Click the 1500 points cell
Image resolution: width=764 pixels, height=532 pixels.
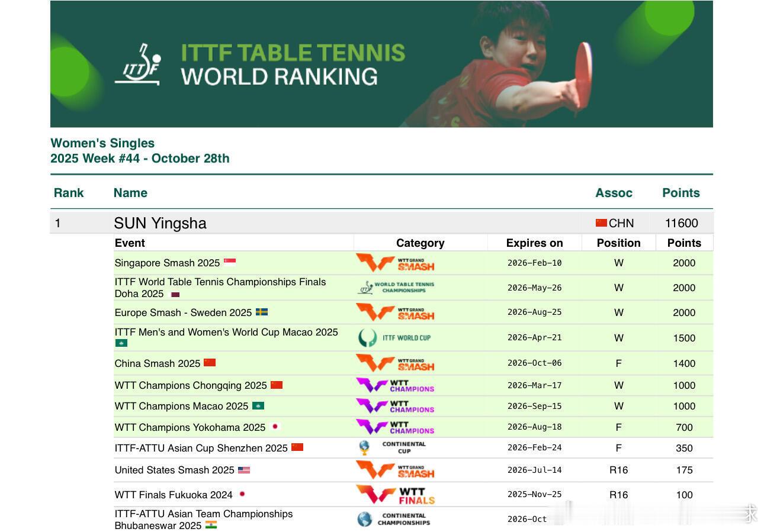point(684,338)
